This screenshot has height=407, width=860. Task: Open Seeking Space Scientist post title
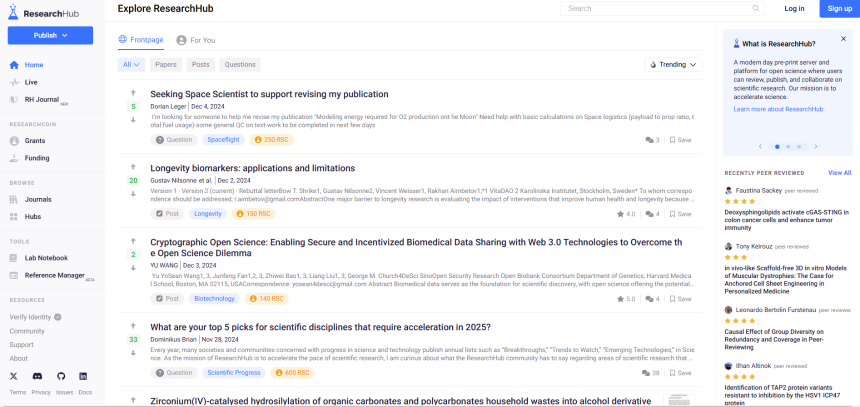point(269,94)
